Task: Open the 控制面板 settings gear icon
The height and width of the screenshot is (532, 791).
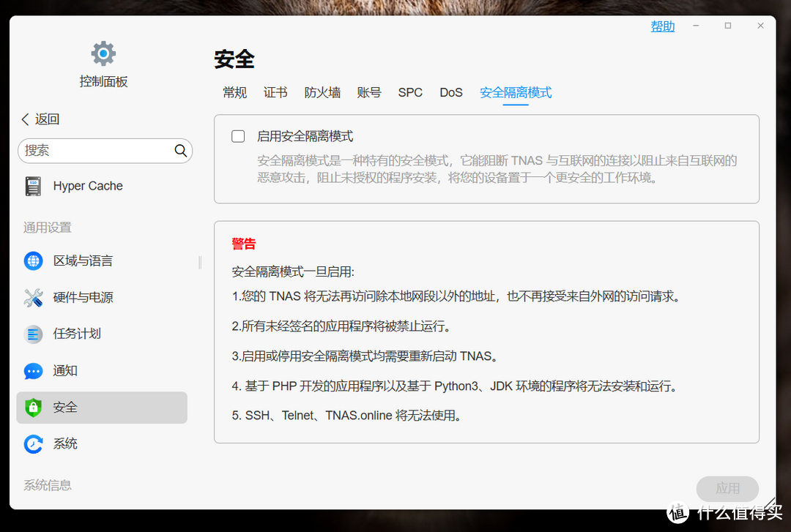Action: (103, 53)
